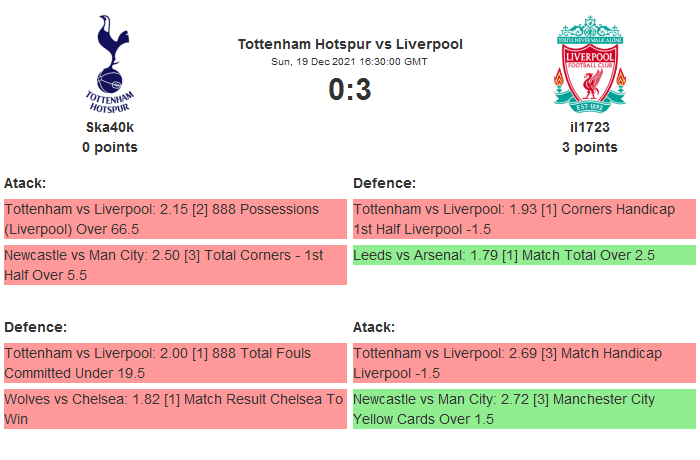This screenshot has width=700, height=460.
Task: Click the left team's lower Defence heading
Action: point(35,327)
